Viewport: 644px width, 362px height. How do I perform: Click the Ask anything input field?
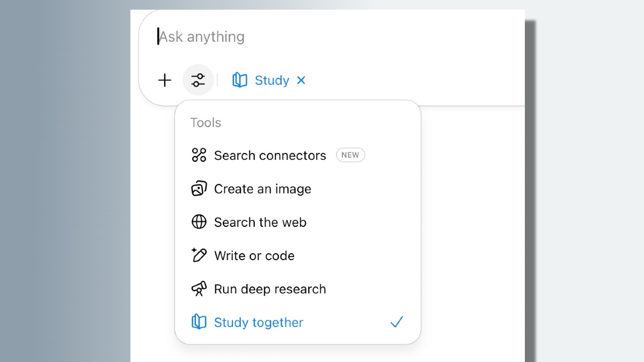coord(322,36)
